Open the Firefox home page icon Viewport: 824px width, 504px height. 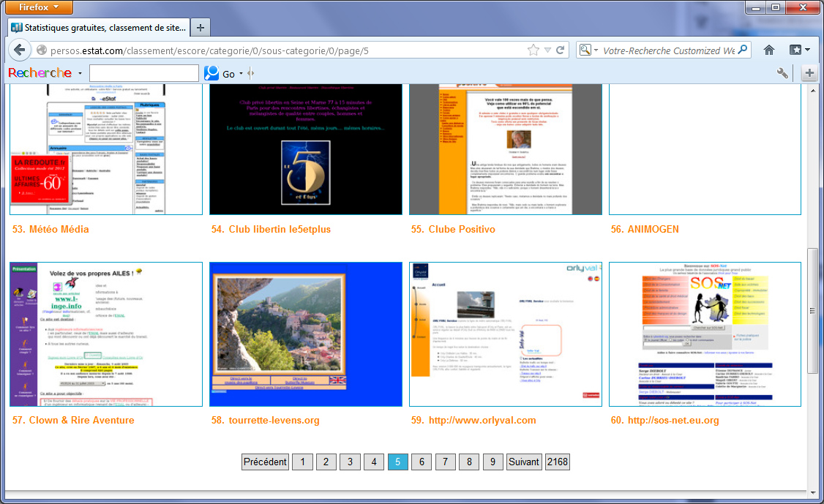pos(769,50)
